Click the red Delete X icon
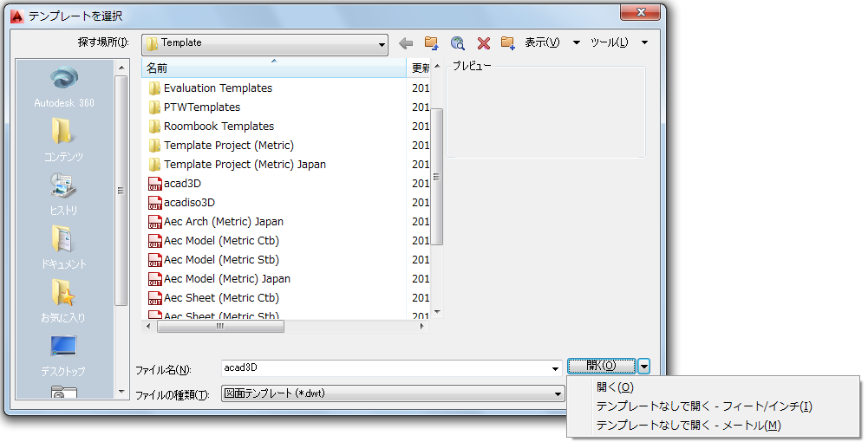This screenshot has height=442, width=868. point(483,43)
